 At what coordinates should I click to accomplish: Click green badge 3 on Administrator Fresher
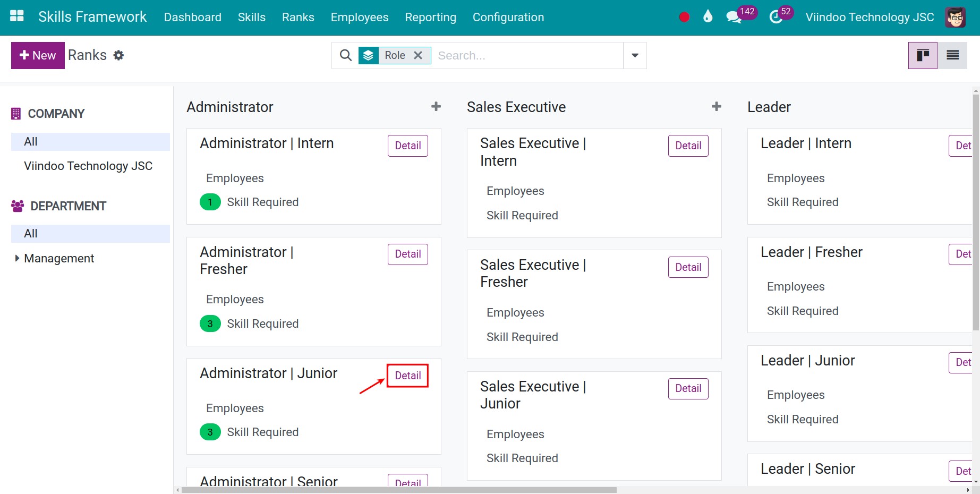point(210,323)
